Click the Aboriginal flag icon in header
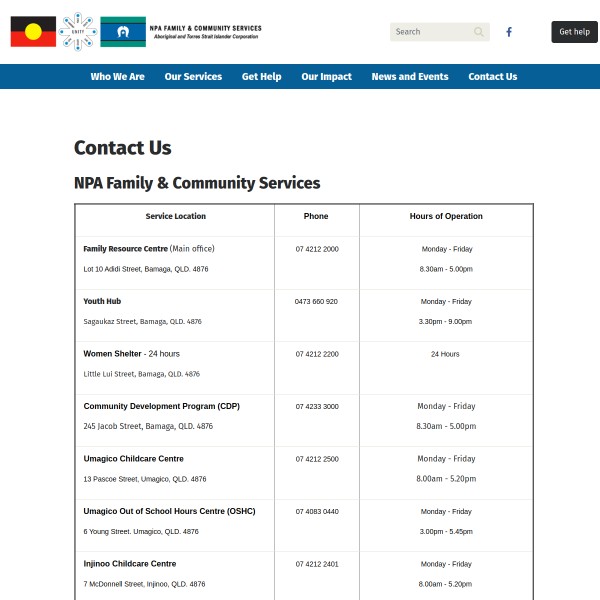 (x=33, y=32)
